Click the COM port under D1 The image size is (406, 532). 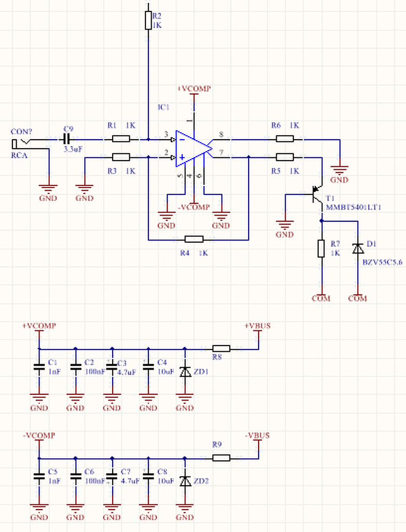pos(358,298)
